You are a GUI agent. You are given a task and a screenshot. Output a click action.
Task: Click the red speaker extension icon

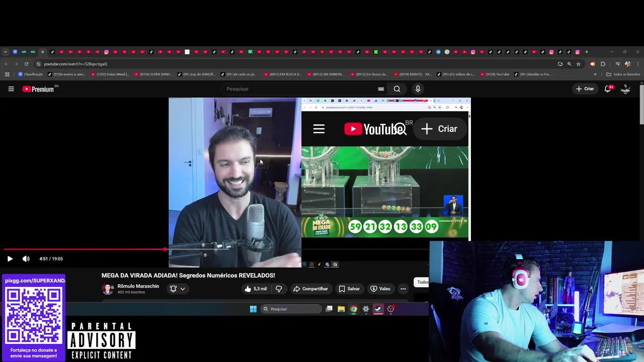[x=592, y=64]
